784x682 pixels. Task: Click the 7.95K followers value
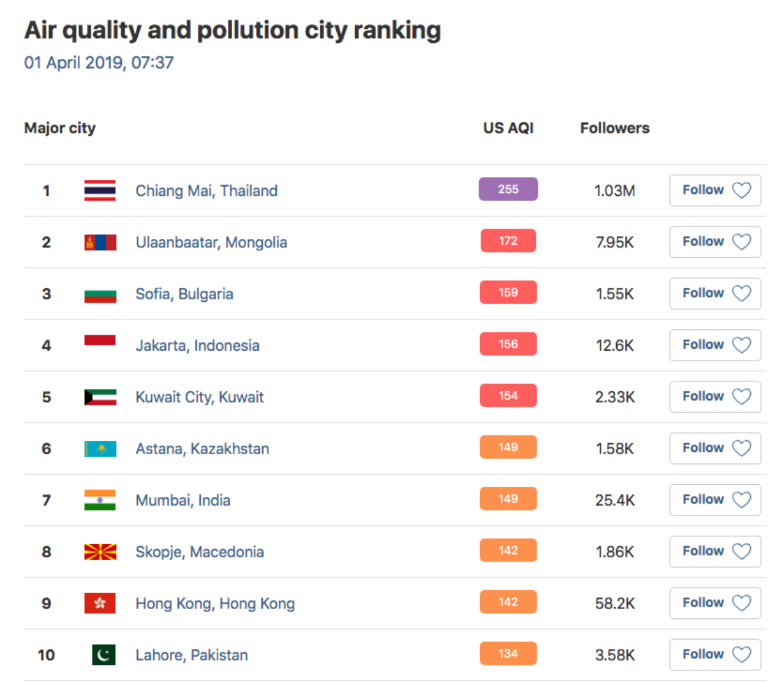click(615, 242)
